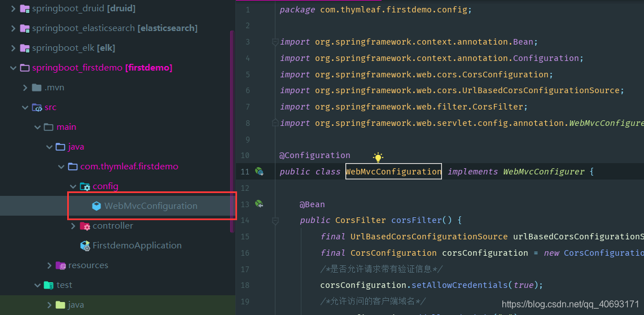
Task: Expand the springboot_elasticsearch module
Action: [13, 28]
